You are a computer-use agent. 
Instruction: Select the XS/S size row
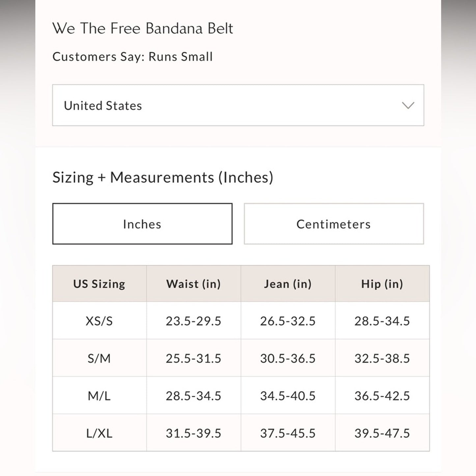point(99,321)
